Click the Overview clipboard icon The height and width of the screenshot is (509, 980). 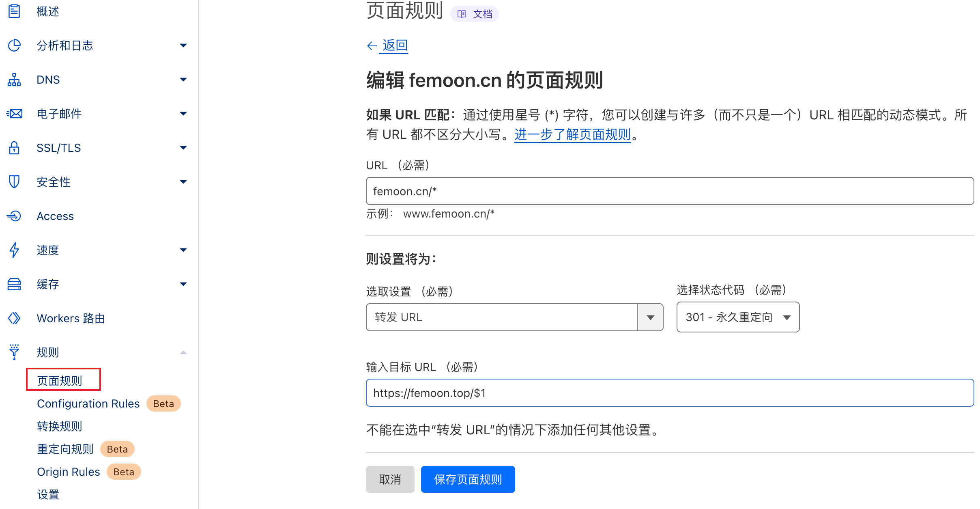point(14,11)
